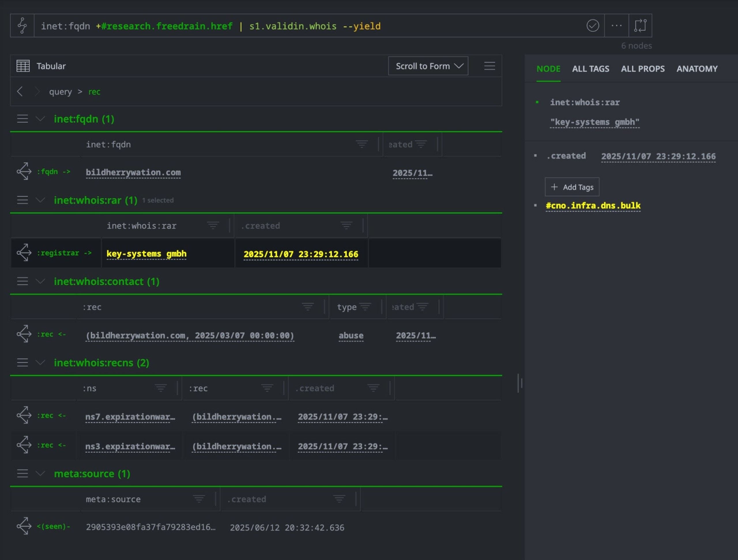The image size is (738, 560).
Task: Switch to the NODE tab
Action: tap(548, 69)
